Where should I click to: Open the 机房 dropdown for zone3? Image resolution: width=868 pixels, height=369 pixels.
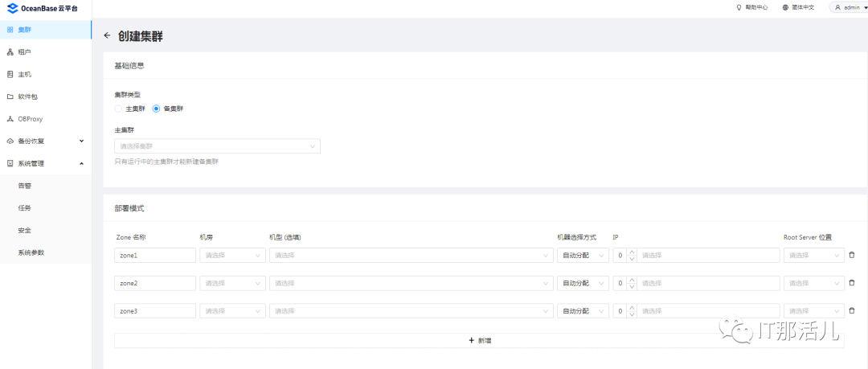(x=232, y=311)
